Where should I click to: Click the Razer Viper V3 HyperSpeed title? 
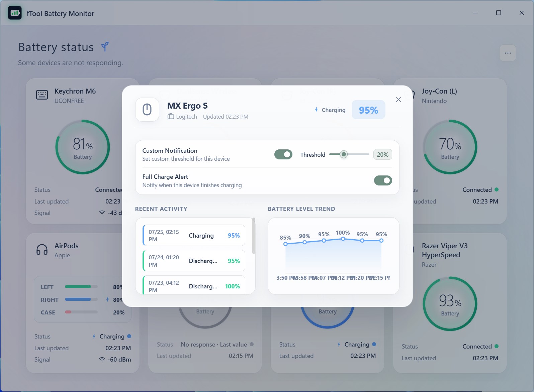tap(445, 250)
